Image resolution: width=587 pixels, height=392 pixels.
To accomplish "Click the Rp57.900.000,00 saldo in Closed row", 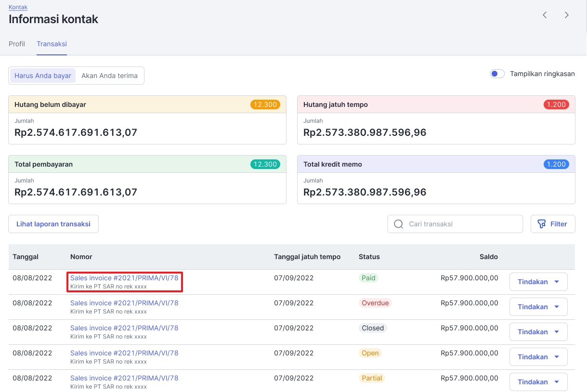I will (470, 328).
